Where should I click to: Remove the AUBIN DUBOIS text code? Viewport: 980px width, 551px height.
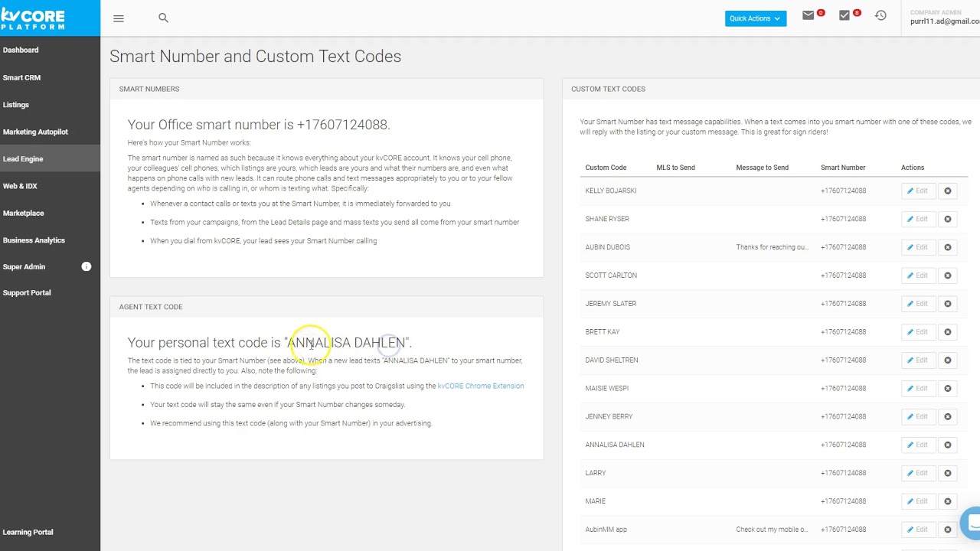tap(948, 247)
